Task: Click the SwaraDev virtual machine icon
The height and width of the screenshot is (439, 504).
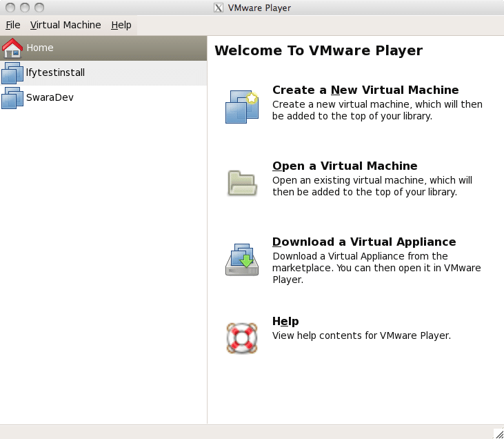Action: click(12, 98)
